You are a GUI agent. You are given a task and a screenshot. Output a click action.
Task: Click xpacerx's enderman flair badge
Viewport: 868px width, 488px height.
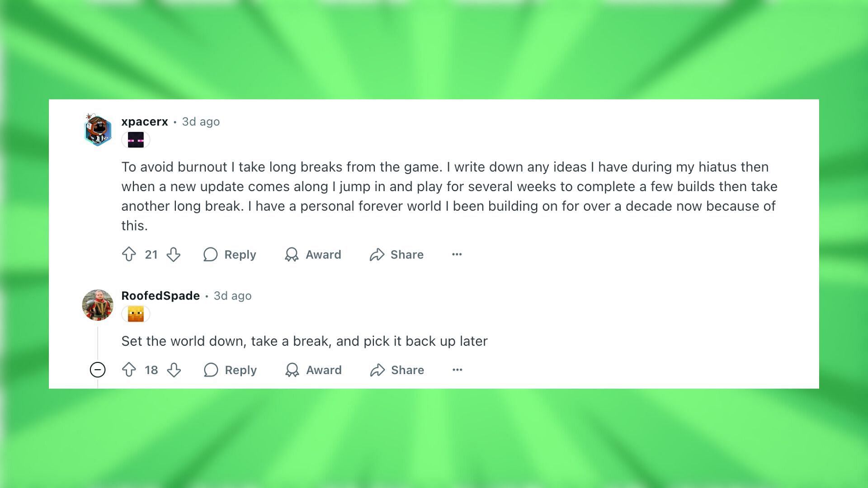coord(136,140)
